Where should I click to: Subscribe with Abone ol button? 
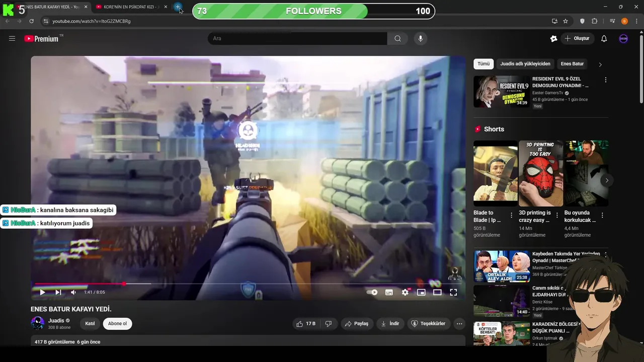coord(117,324)
